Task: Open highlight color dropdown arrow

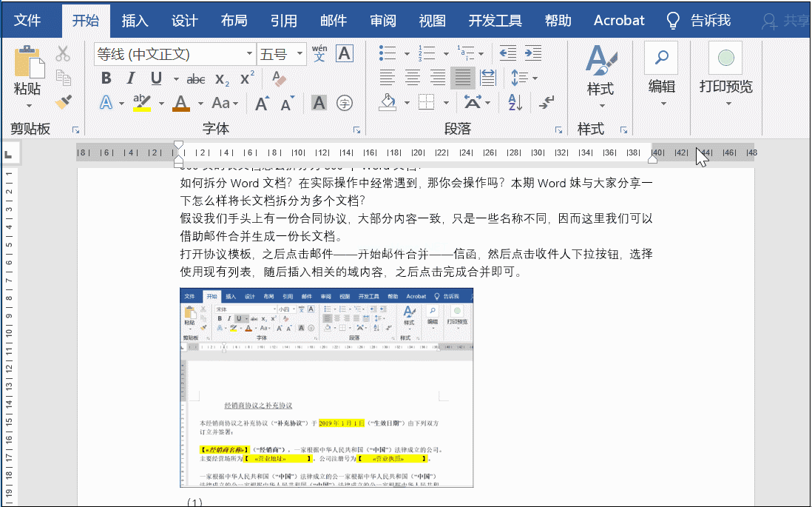Action: [161, 104]
